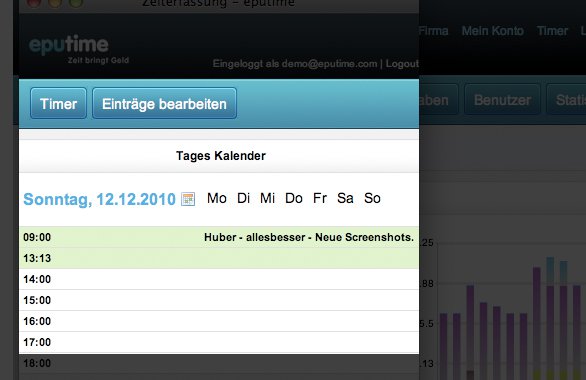Go to So weekday

(x=372, y=198)
